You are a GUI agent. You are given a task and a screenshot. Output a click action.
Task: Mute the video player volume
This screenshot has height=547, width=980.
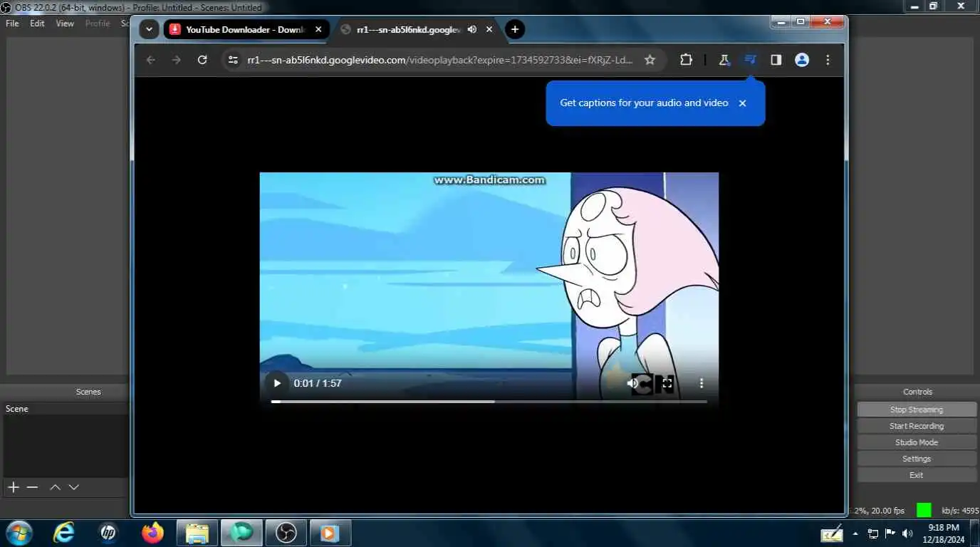pyautogui.click(x=632, y=383)
